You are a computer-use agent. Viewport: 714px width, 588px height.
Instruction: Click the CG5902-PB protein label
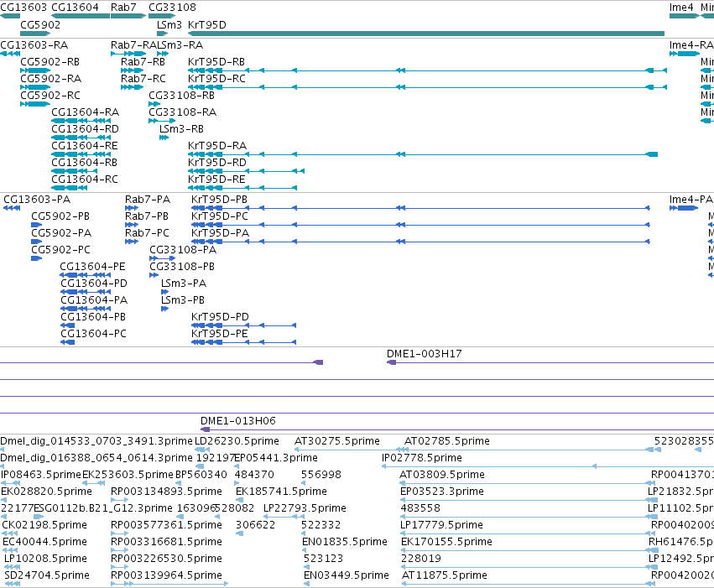pos(60,216)
